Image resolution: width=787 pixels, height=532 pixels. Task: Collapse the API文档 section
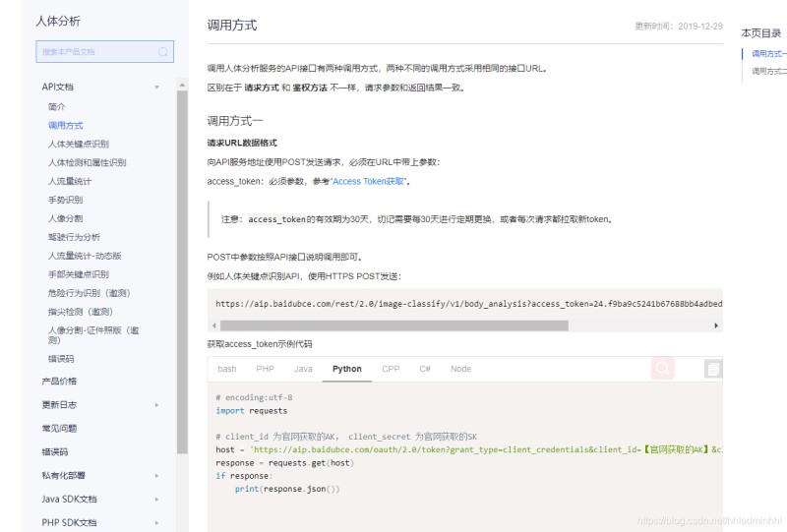tap(156, 88)
